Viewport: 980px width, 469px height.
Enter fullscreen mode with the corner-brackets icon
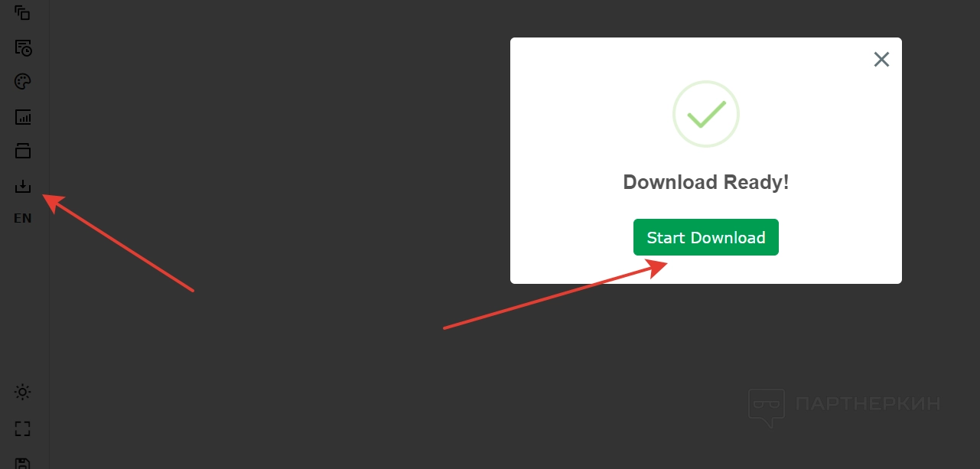[23, 428]
